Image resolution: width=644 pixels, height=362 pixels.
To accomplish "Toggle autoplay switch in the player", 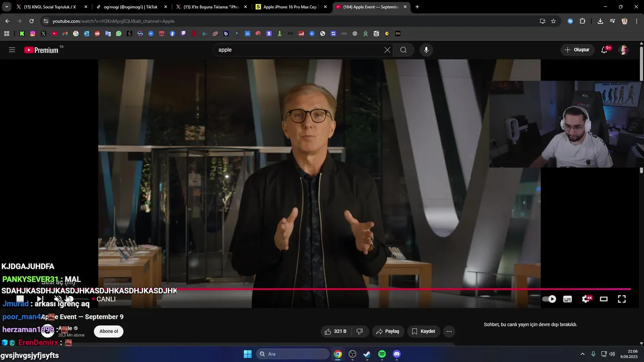I will coord(549,299).
